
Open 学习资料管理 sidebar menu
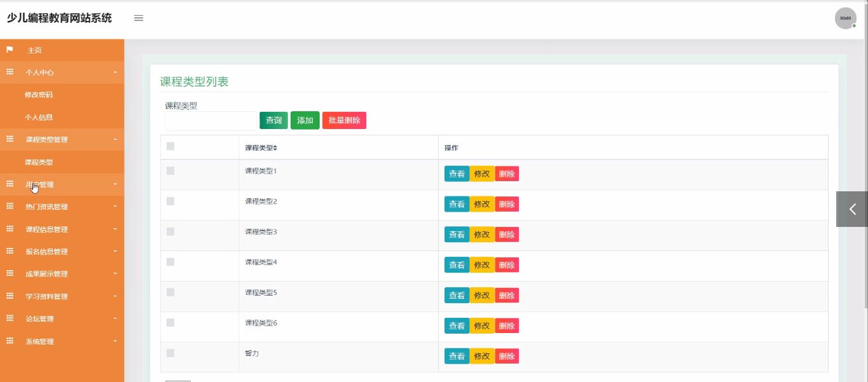[62, 296]
